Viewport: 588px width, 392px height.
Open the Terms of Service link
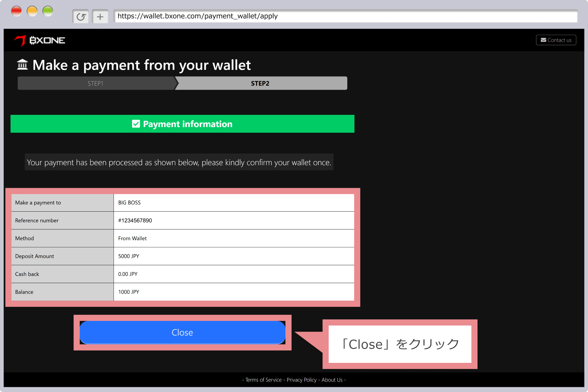(263, 380)
